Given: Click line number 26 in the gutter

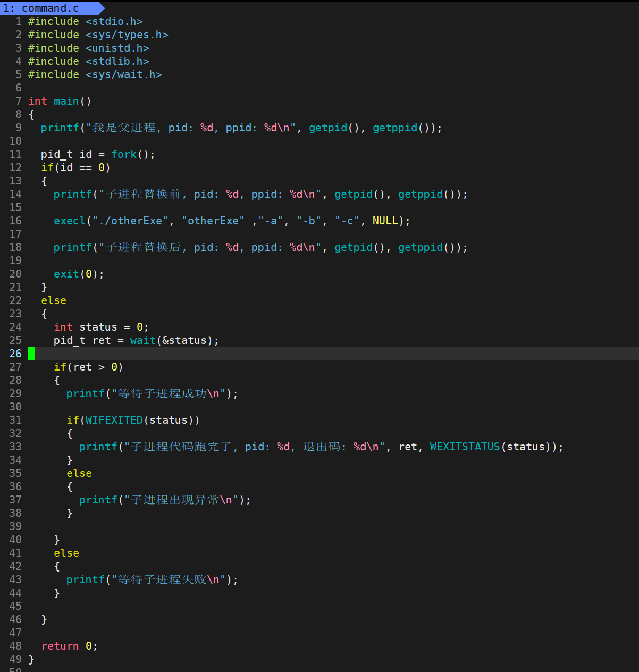Looking at the screenshot, I should [15, 354].
